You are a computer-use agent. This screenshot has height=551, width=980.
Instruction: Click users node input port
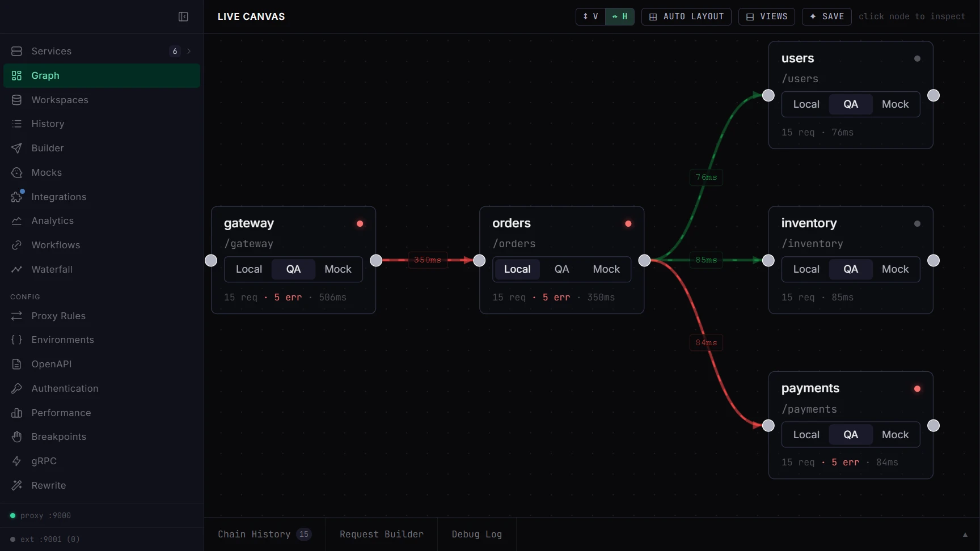[x=768, y=95]
